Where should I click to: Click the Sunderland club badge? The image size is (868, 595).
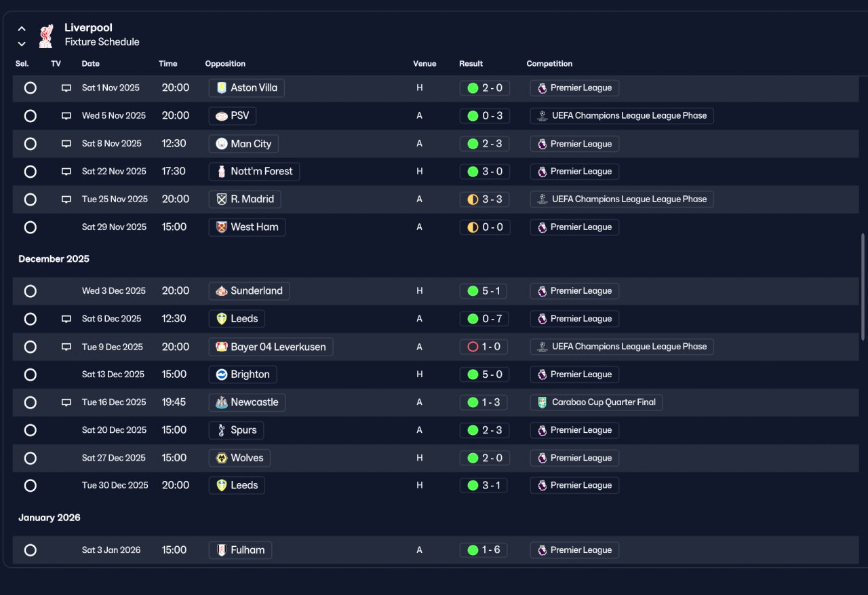tap(221, 291)
